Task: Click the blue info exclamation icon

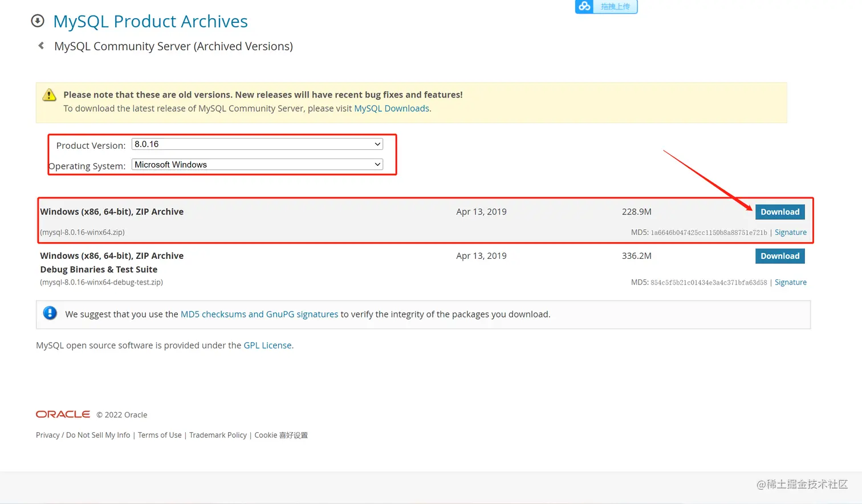Action: (50, 313)
